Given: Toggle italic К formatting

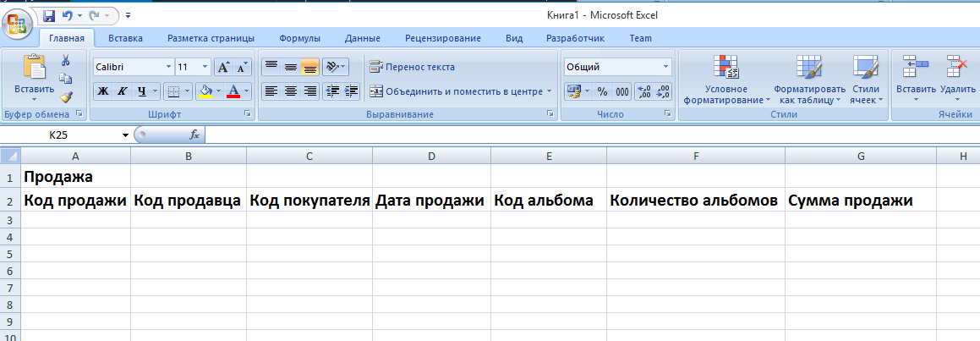Looking at the screenshot, I should click(x=122, y=92).
